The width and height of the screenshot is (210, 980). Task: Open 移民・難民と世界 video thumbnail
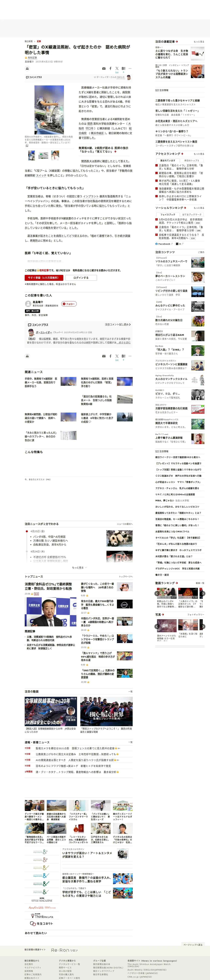tap(106, 712)
